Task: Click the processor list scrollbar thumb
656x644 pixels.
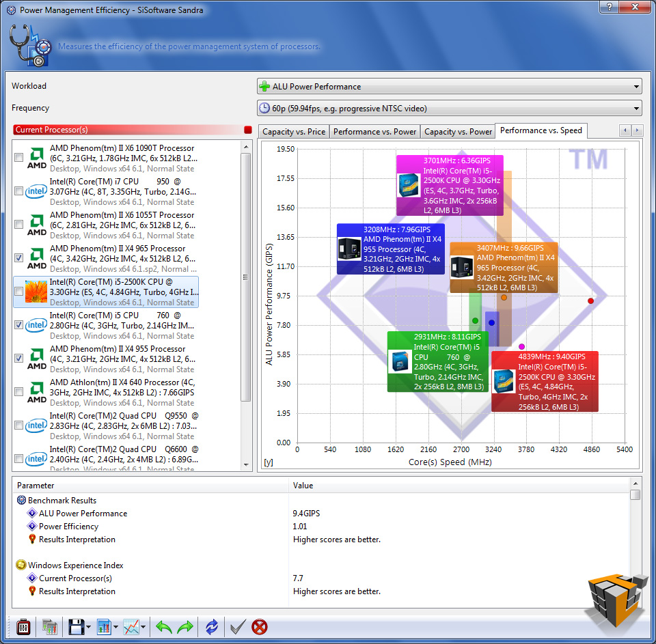Action: [246, 277]
